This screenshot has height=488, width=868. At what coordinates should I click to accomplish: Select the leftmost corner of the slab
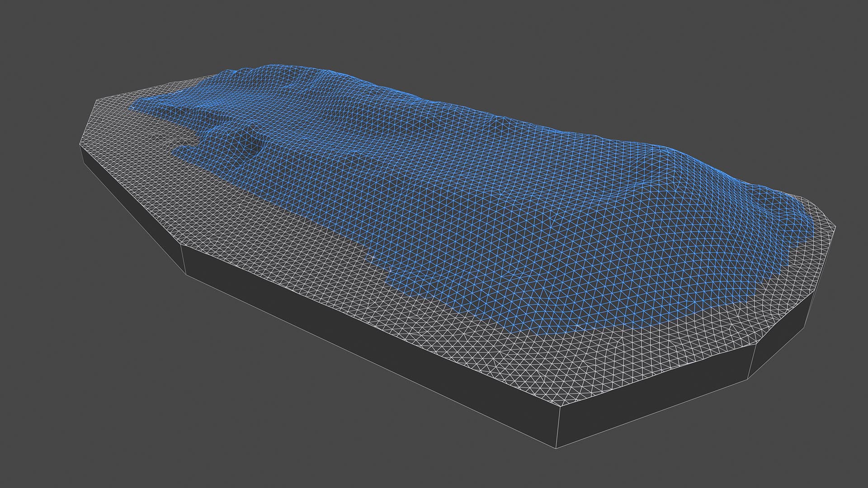click(x=80, y=145)
